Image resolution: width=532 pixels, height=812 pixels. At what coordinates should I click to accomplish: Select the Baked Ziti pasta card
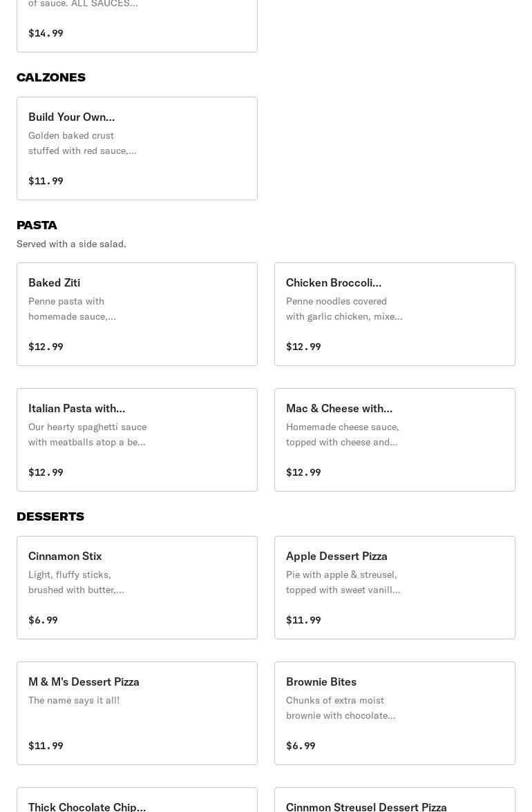pos(137,314)
